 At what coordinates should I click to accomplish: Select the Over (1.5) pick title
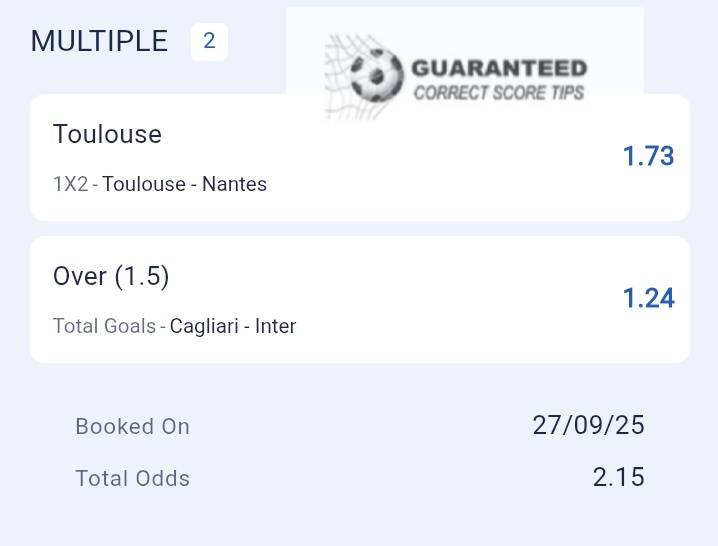(111, 276)
